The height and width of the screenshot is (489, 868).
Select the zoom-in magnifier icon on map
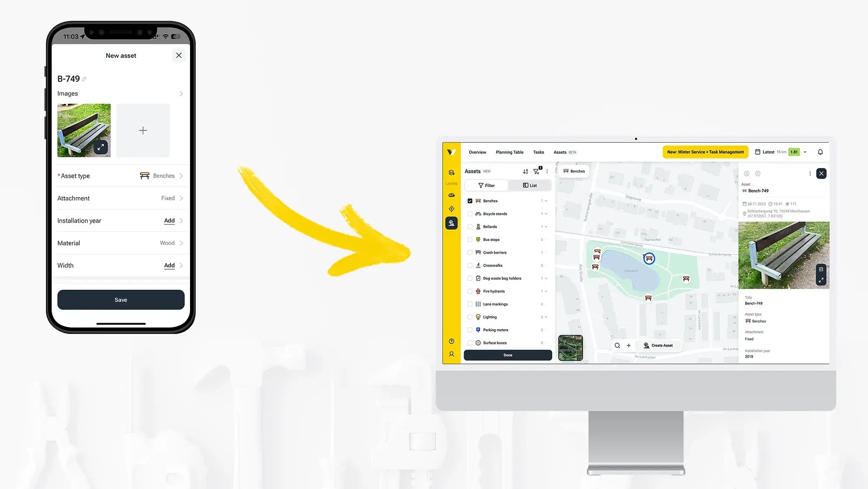pyautogui.click(x=617, y=345)
